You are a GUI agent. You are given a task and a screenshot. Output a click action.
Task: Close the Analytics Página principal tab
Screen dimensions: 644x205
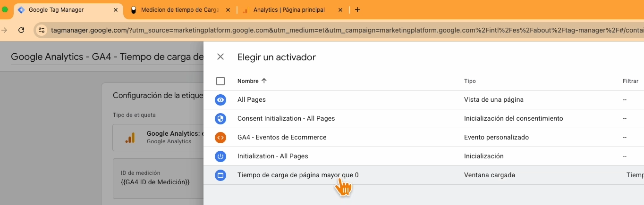pos(340,10)
